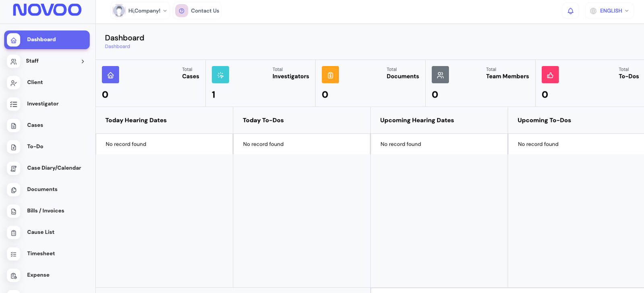Click the Expense sidebar icon

(14, 275)
